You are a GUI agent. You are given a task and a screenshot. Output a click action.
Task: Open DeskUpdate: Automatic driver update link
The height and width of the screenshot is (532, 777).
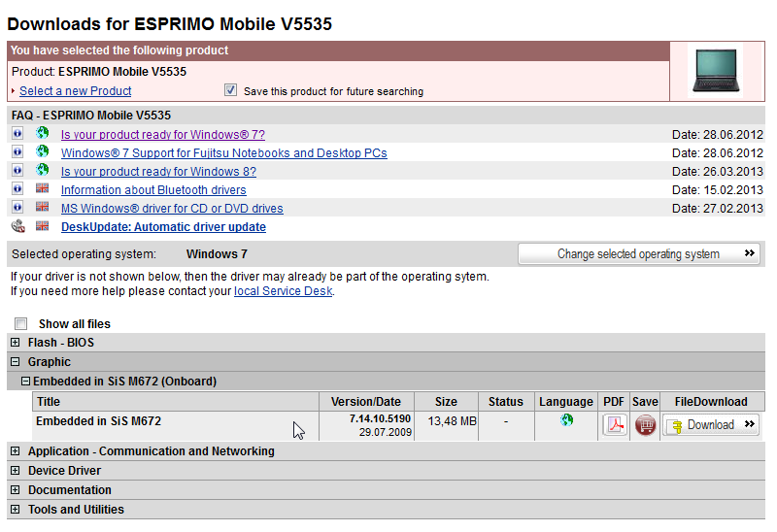tap(163, 227)
